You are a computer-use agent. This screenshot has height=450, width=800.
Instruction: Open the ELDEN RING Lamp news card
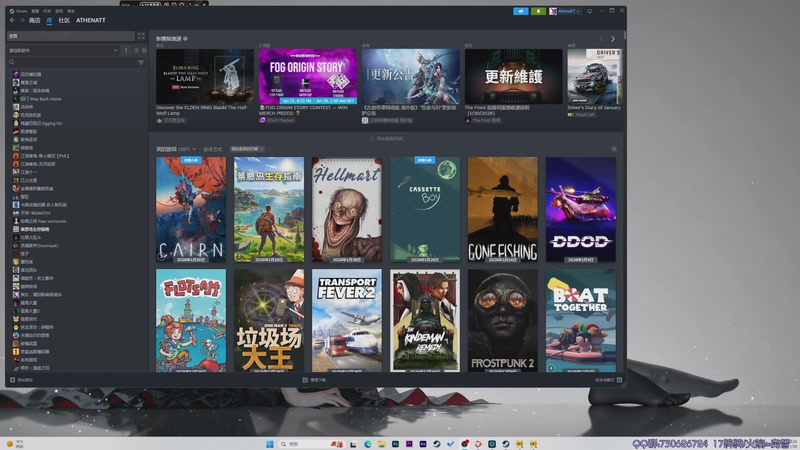click(x=205, y=77)
